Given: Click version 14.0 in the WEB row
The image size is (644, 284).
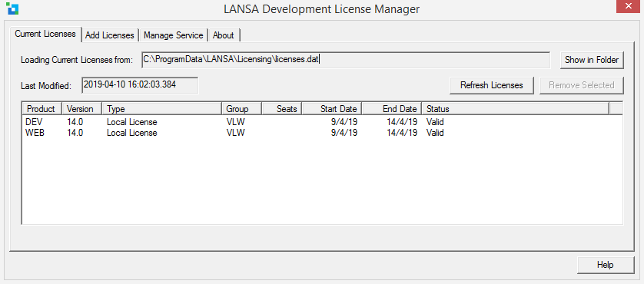Looking at the screenshot, I should (75, 133).
